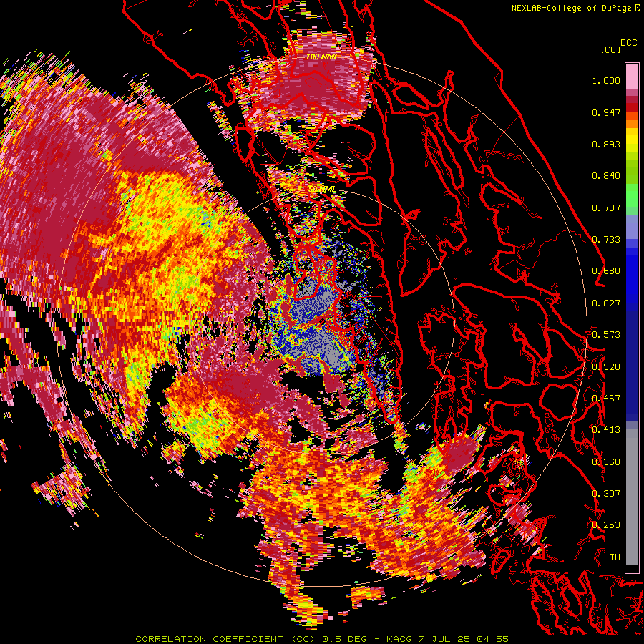644x644 pixels.
Task: Click the TH label on the color scale
Action: pyautogui.click(x=615, y=557)
